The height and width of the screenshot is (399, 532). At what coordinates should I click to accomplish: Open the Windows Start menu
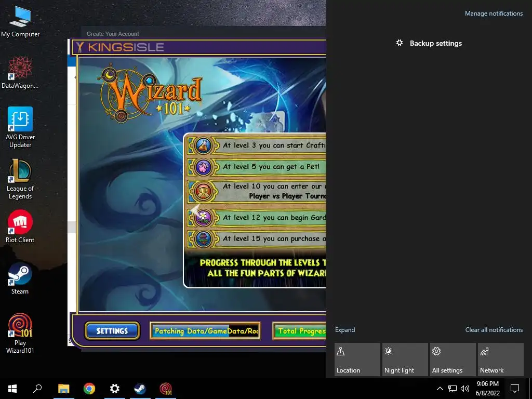(x=12, y=389)
